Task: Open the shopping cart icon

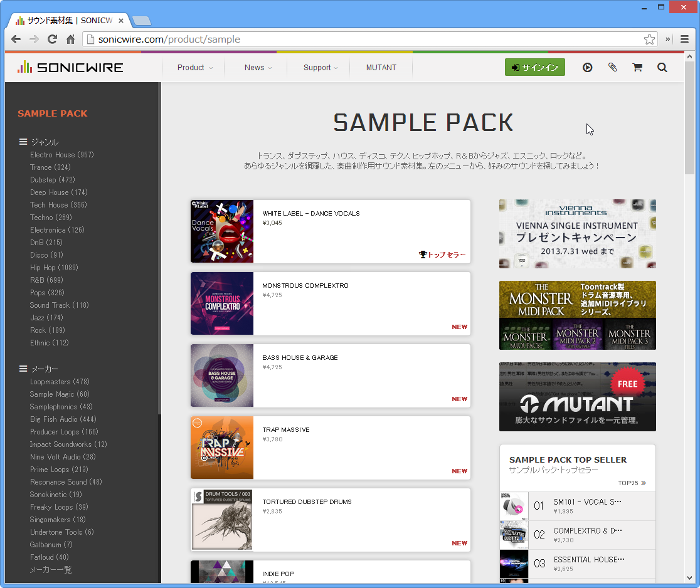Action: (637, 67)
